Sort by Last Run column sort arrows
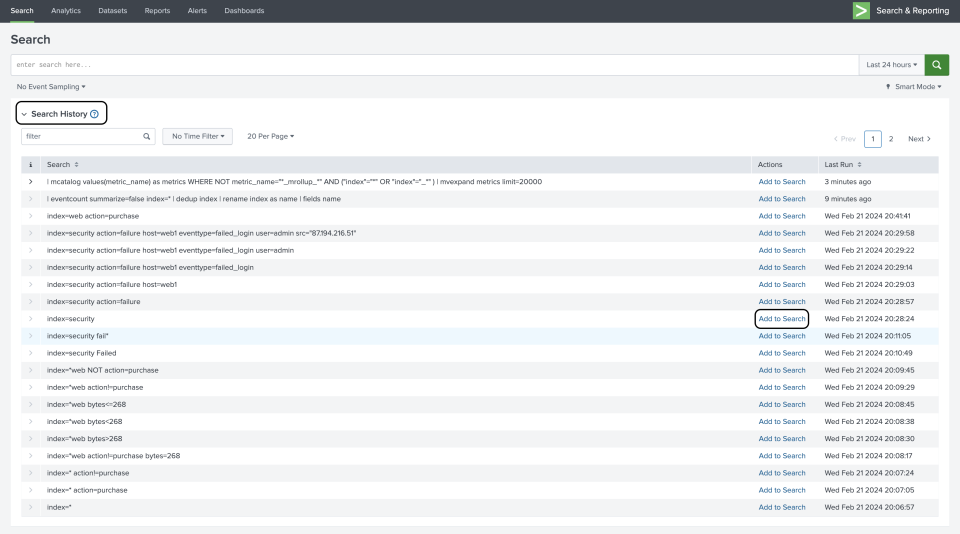The width and height of the screenshot is (960, 534). coord(859,165)
